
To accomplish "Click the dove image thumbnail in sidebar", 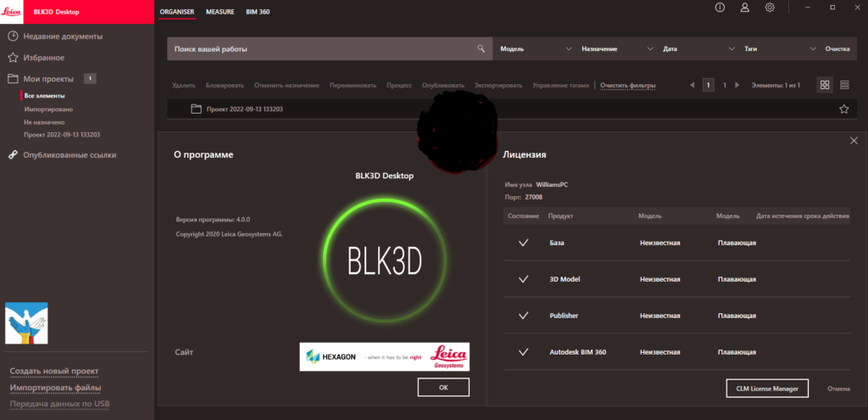I will point(26,323).
